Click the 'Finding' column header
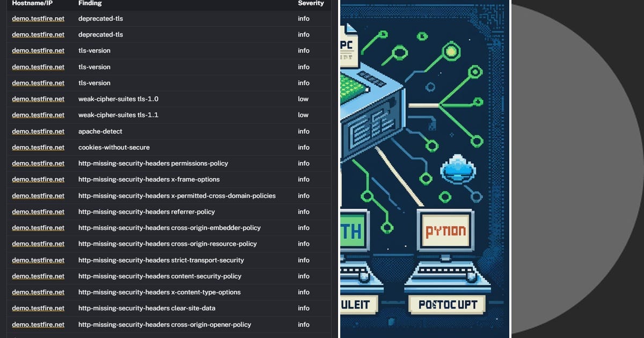Viewport: 644px width, 338px height. tap(90, 3)
